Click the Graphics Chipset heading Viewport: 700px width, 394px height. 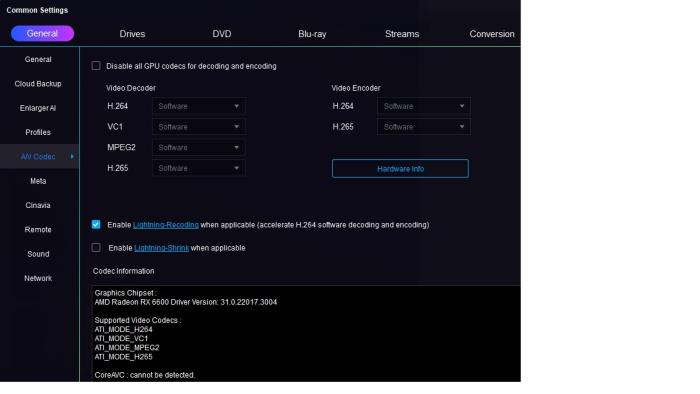click(125, 293)
